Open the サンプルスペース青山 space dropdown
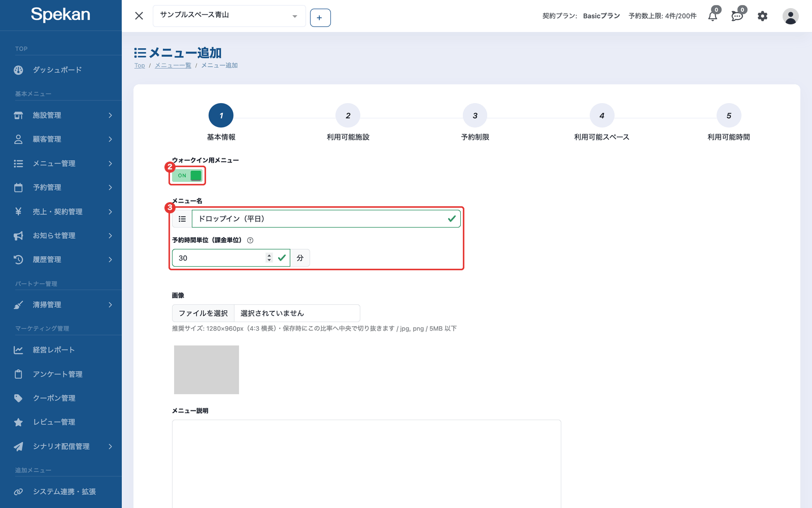Image resolution: width=812 pixels, height=508 pixels. click(229, 16)
